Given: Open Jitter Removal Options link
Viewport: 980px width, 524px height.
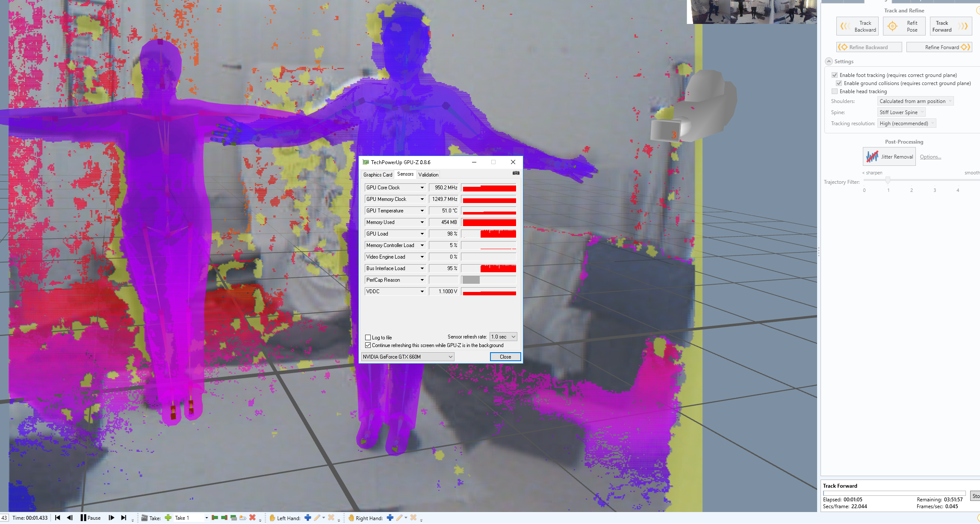Looking at the screenshot, I should point(930,157).
